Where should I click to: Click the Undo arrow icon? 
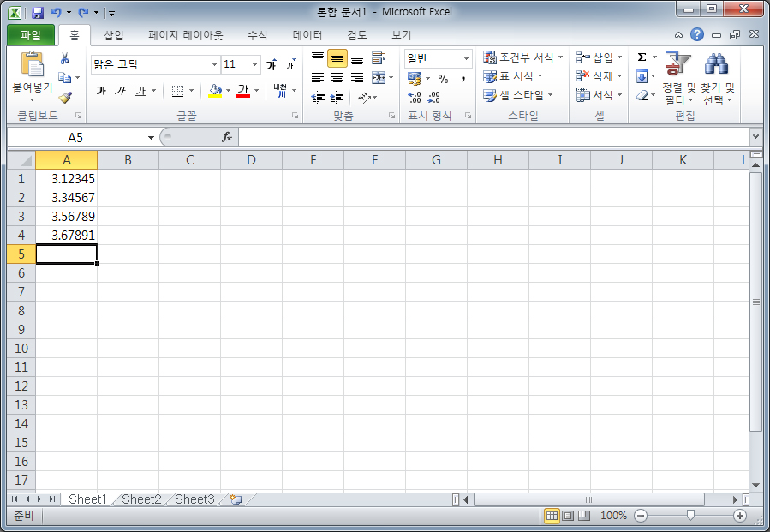pos(57,12)
